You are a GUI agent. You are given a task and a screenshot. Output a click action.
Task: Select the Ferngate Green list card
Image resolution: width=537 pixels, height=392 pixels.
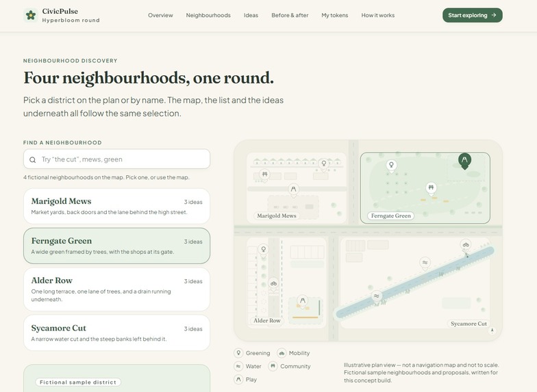[x=116, y=246]
